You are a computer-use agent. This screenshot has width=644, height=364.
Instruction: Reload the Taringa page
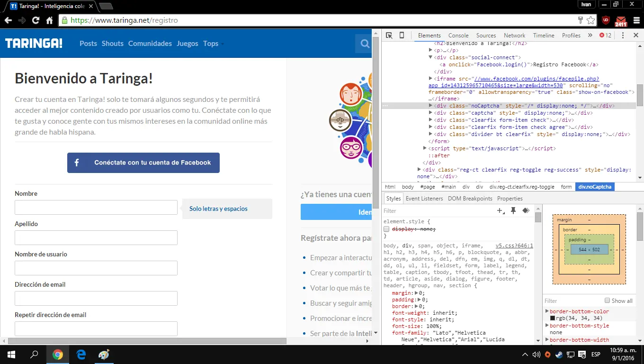(x=36, y=20)
